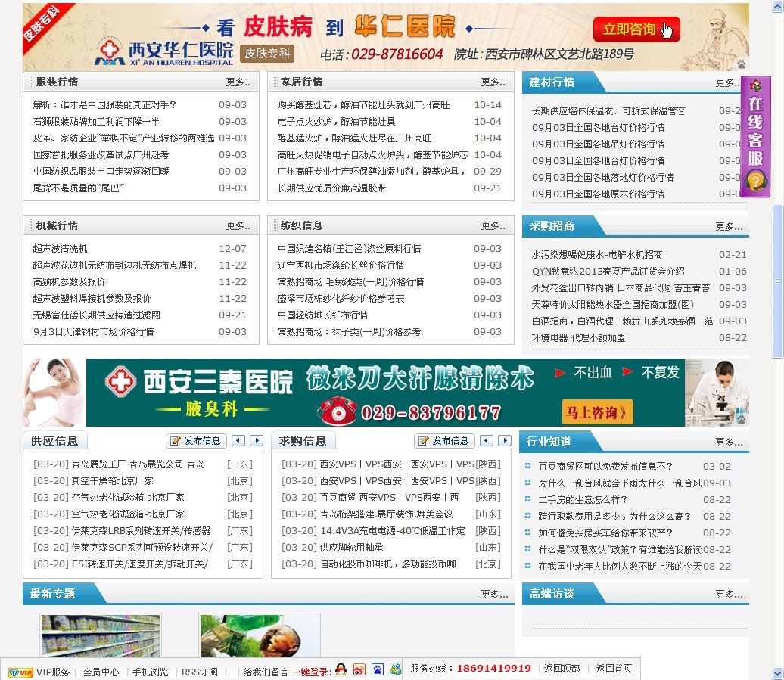Click the colorful star icon above 在线客服
The image size is (784, 680).
click(755, 85)
